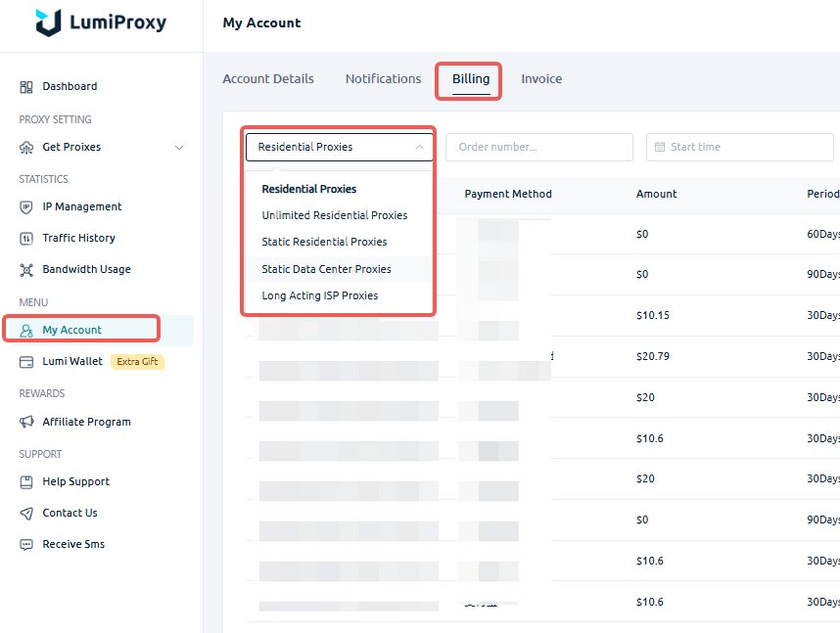Open Lumi Wallet page
This screenshot has width=840, height=633.
(72, 361)
